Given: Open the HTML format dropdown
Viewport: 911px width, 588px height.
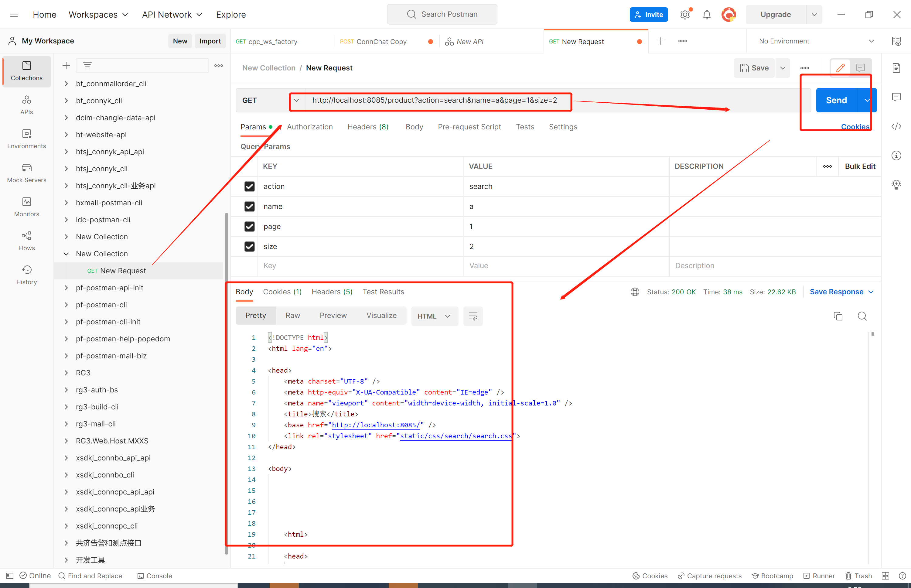Looking at the screenshot, I should pyautogui.click(x=434, y=316).
